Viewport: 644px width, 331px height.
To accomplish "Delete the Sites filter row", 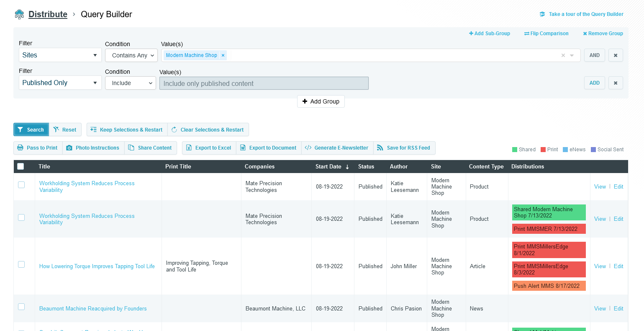I will (615, 55).
